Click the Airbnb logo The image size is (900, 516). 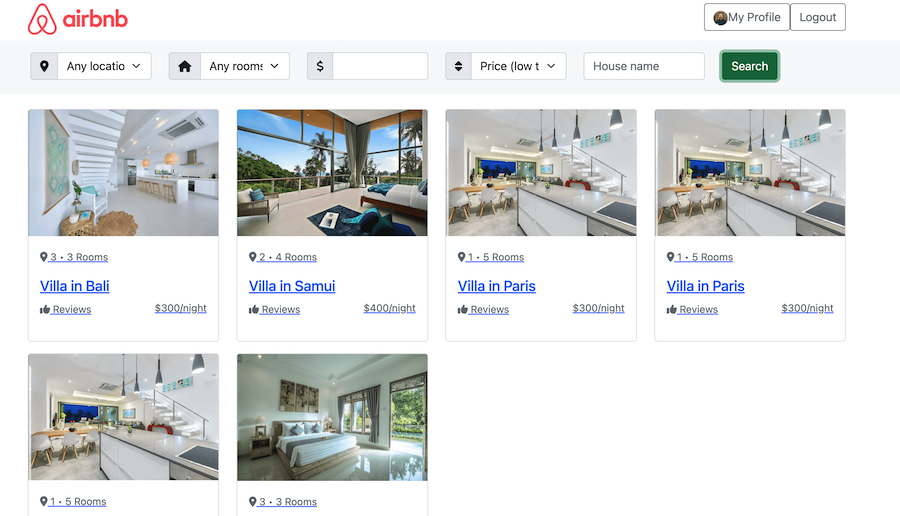click(78, 19)
